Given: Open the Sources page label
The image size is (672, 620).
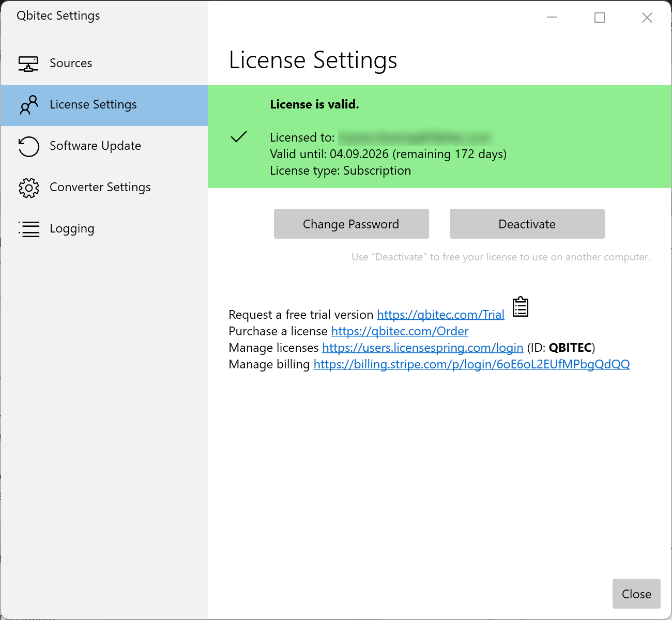Looking at the screenshot, I should (x=71, y=64).
